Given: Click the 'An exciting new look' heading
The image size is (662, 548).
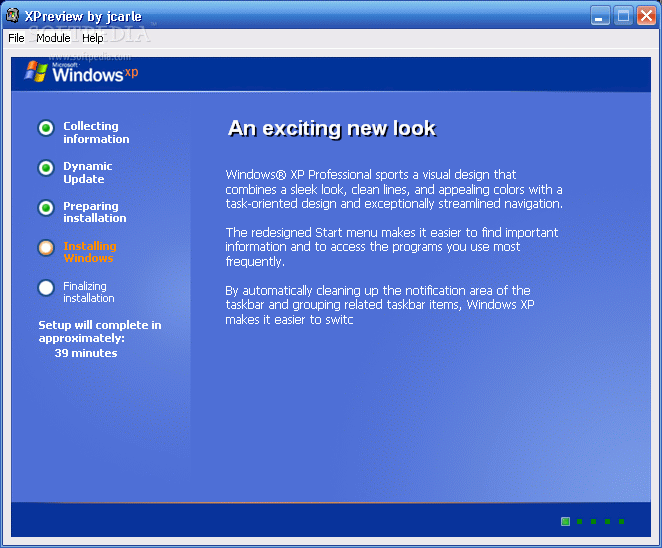Looking at the screenshot, I should coord(332,128).
